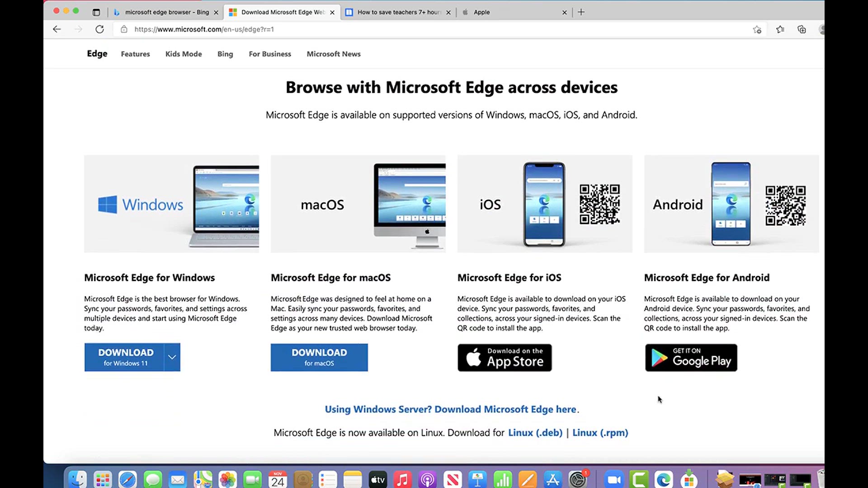This screenshot has width=868, height=488.
Task: Open Mail from the dock
Action: tap(178, 479)
